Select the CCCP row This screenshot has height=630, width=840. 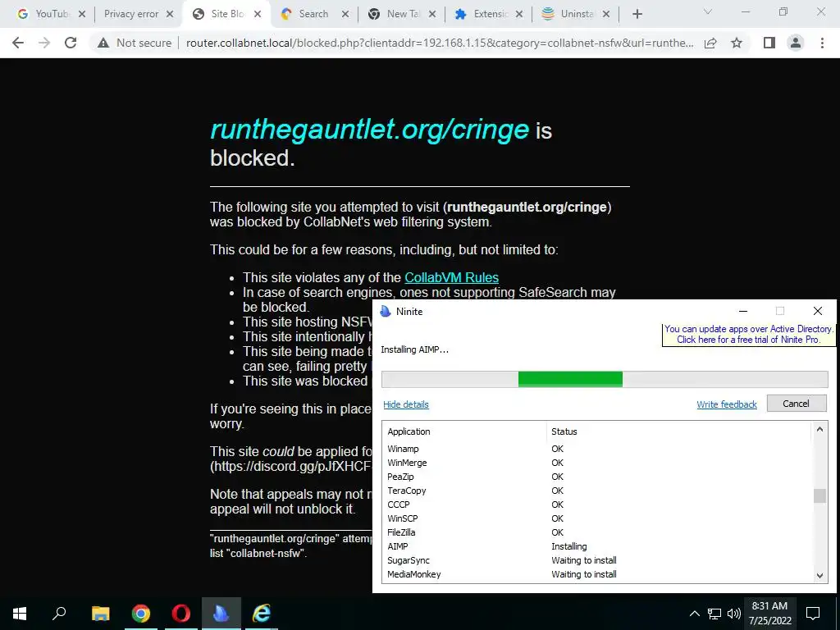point(597,504)
